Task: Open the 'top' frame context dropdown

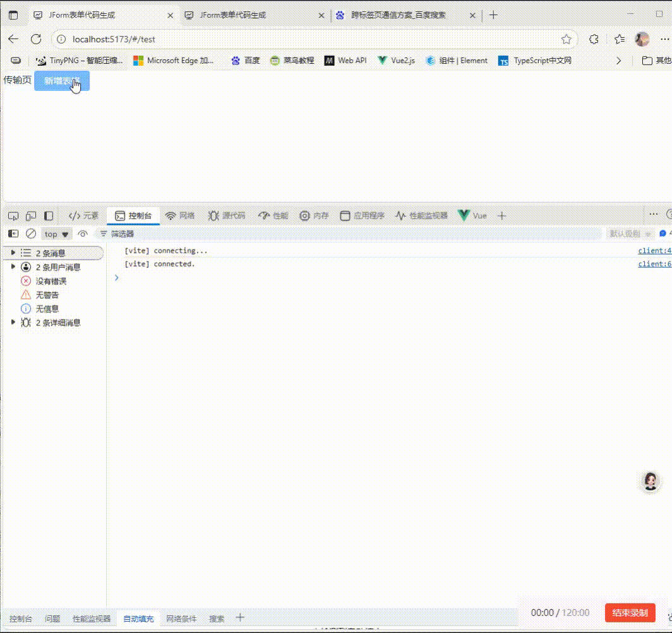Action: pos(56,234)
